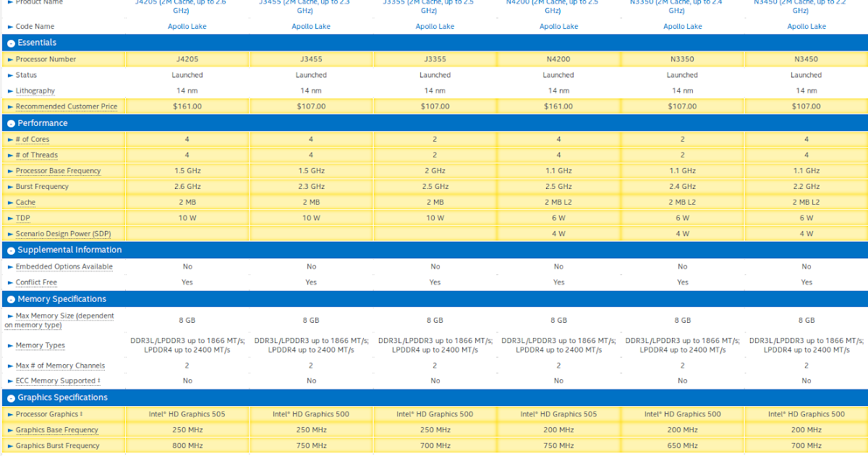Collapse Memory Specifications via its circle icon
This screenshot has width=868, height=456.
[11, 300]
